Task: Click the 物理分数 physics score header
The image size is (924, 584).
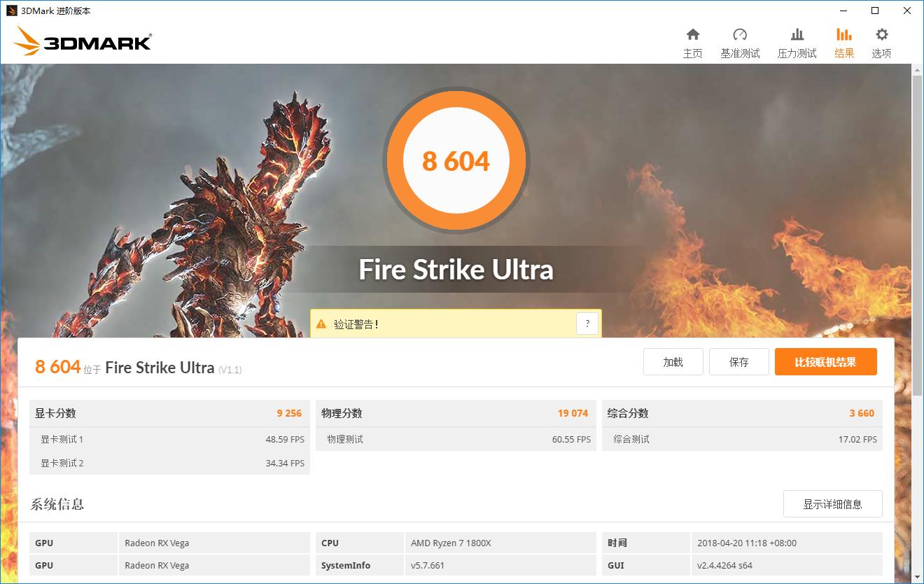Action: point(342,413)
